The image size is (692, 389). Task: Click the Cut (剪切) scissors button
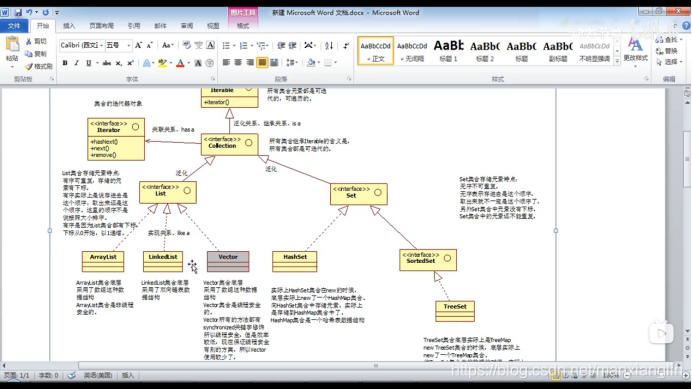[x=36, y=41]
